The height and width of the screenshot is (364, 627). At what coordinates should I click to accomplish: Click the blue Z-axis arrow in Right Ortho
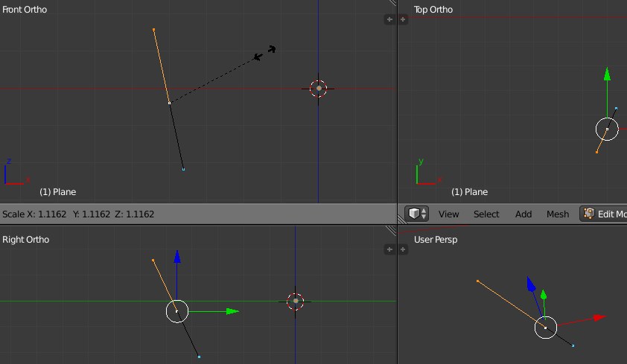[177, 257]
